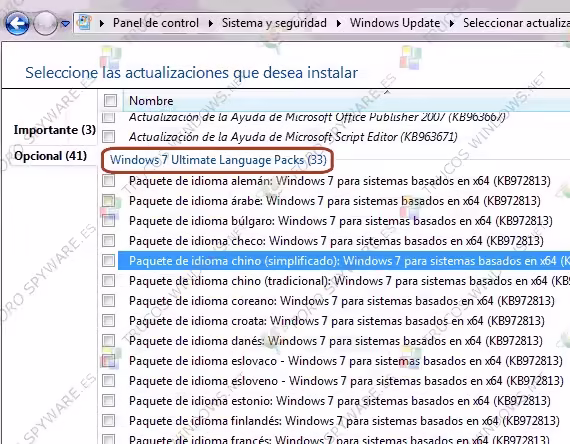
Task: Check the esloveno language pack
Action: pyautogui.click(x=108, y=381)
